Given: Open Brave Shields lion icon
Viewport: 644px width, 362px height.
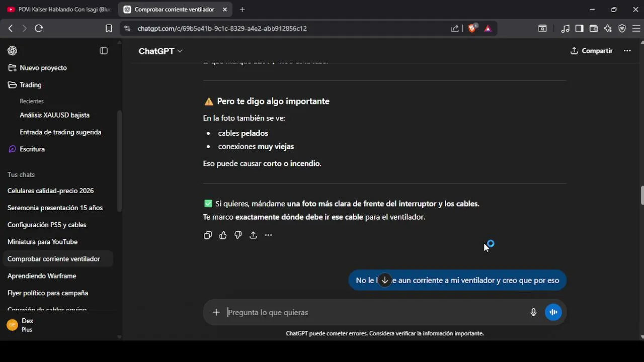Looking at the screenshot, I should pos(472,29).
